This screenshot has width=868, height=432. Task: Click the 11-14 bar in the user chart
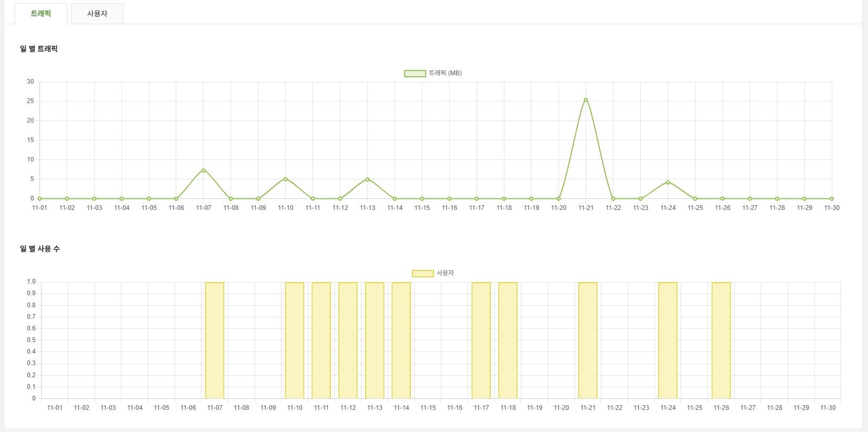pos(401,340)
